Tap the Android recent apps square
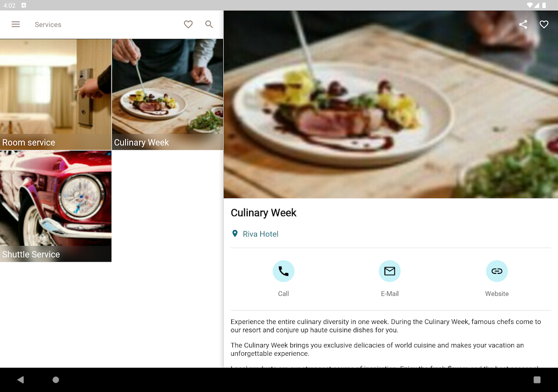This screenshot has height=392, width=558. (537, 380)
